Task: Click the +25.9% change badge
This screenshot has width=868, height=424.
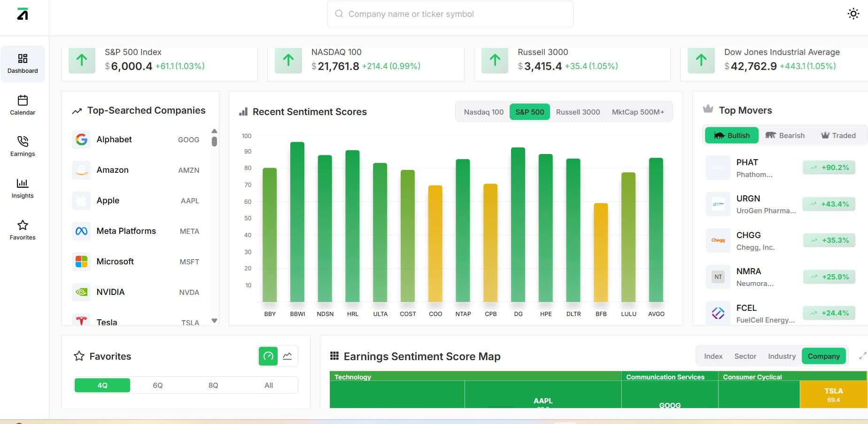Action: [829, 277]
